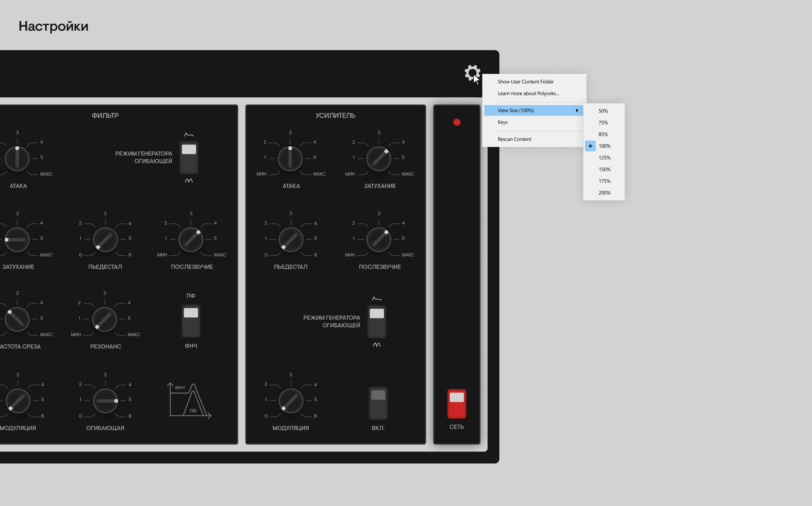812x506 pixels.
Task: Flip the ФНЧ switch
Action: click(x=191, y=321)
